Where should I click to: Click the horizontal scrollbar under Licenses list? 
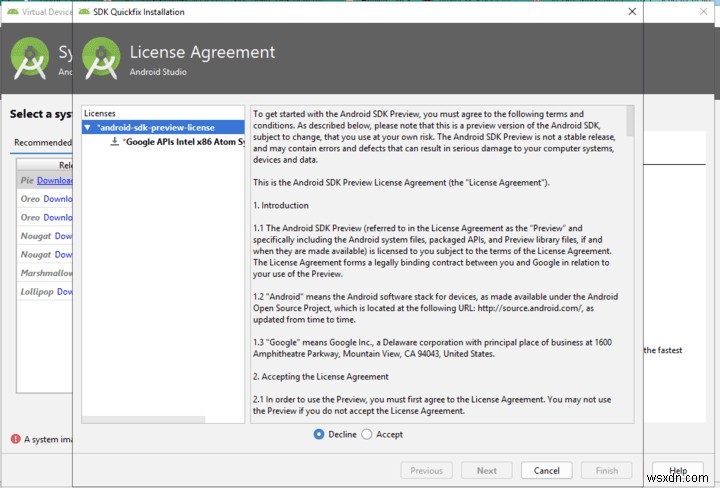coord(143,420)
